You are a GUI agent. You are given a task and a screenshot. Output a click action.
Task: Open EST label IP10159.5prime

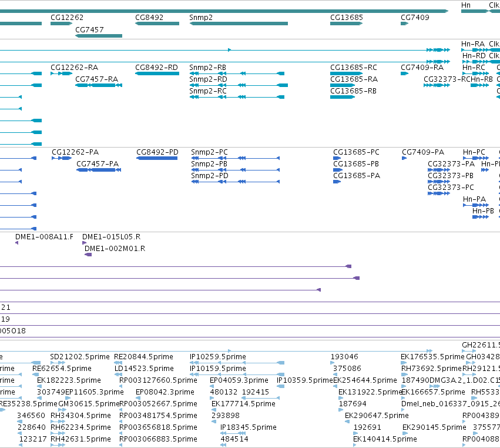(x=218, y=369)
